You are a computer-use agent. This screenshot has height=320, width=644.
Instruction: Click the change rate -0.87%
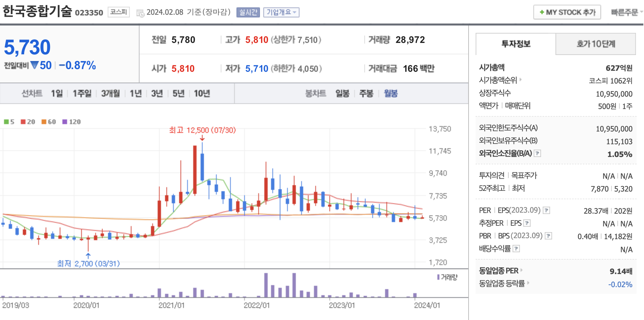click(x=77, y=65)
